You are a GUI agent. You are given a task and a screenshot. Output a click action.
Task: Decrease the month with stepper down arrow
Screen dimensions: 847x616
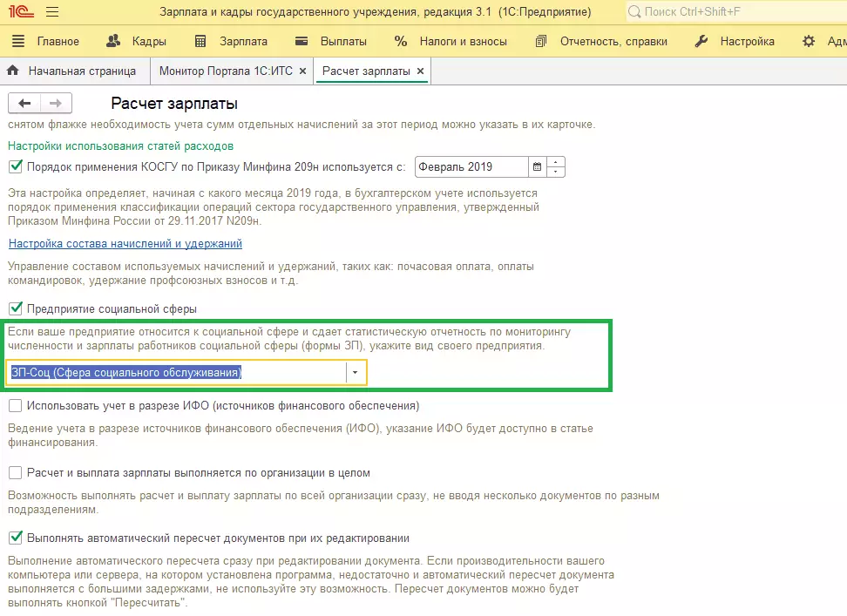tap(556, 172)
